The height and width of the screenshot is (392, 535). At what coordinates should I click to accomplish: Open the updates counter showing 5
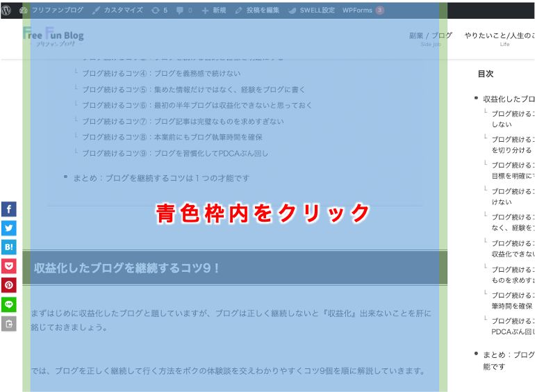[160, 10]
